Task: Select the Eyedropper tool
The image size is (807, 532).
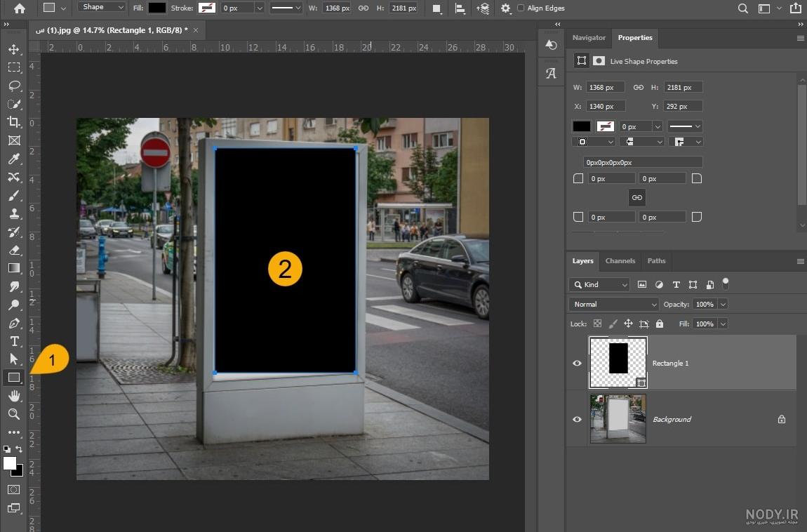Action: point(14,159)
